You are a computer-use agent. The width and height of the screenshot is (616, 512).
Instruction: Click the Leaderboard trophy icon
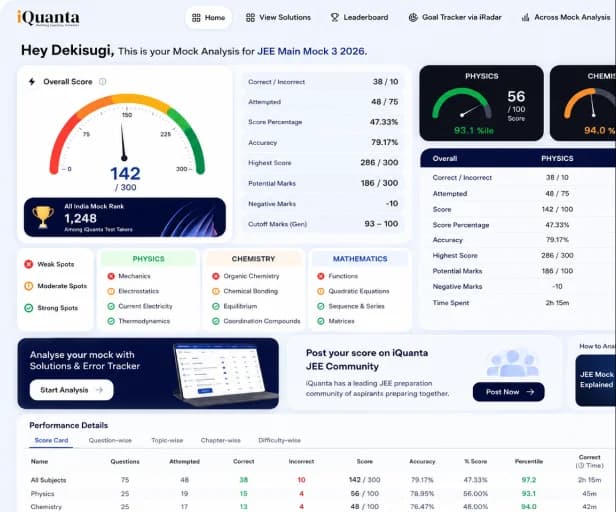[334, 18]
